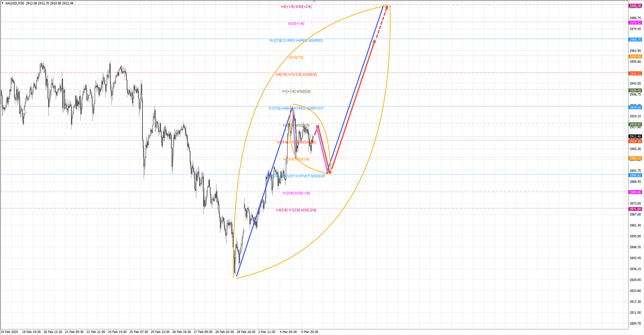Select the H1[+1/8] M30[5/8] label
Screen dimensions: 644x335
(296, 92)
